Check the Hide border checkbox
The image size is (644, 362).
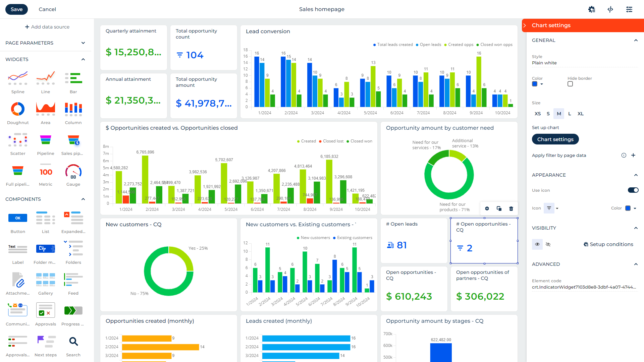[570, 84]
